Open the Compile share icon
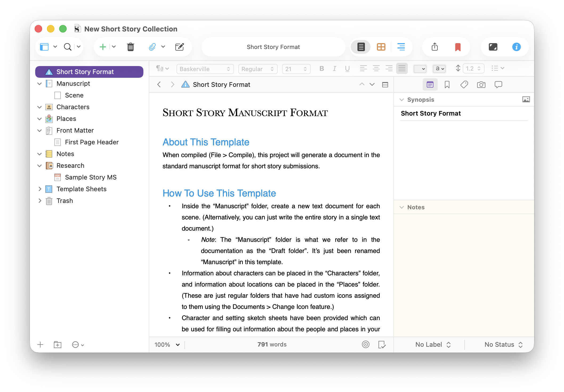Viewport: 564px width, 392px height. (435, 47)
